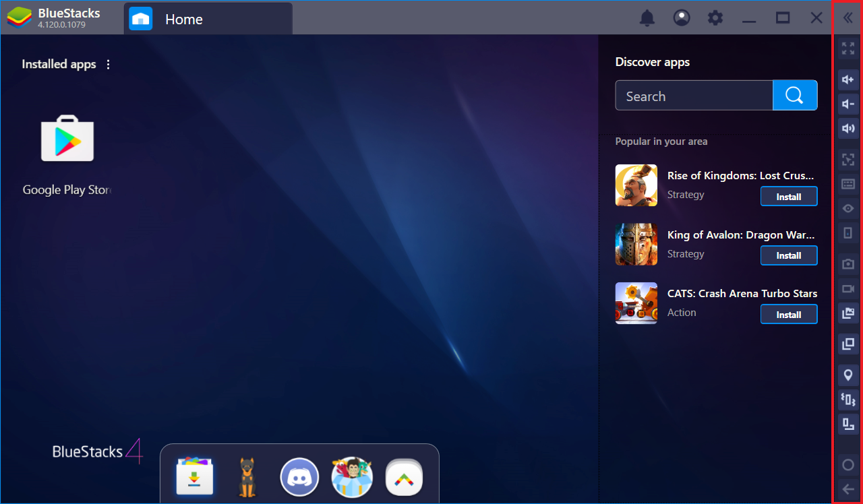The image size is (863, 504).
Task: Open the cartoon characters dock icon
Action: tap(352, 477)
